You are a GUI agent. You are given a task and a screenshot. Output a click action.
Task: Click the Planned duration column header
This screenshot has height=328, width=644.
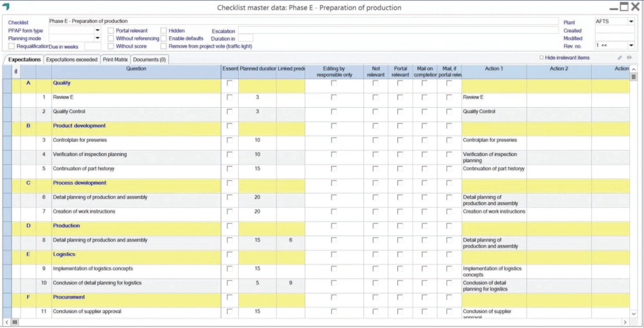(x=257, y=72)
